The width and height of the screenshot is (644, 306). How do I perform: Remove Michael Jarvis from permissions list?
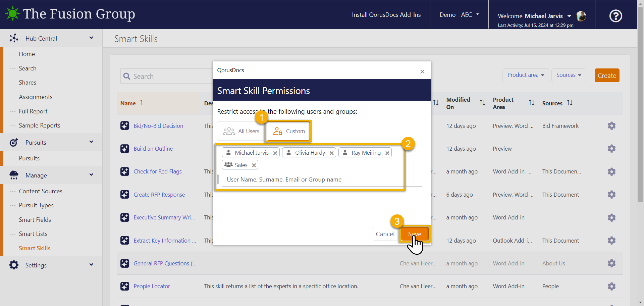(x=275, y=153)
